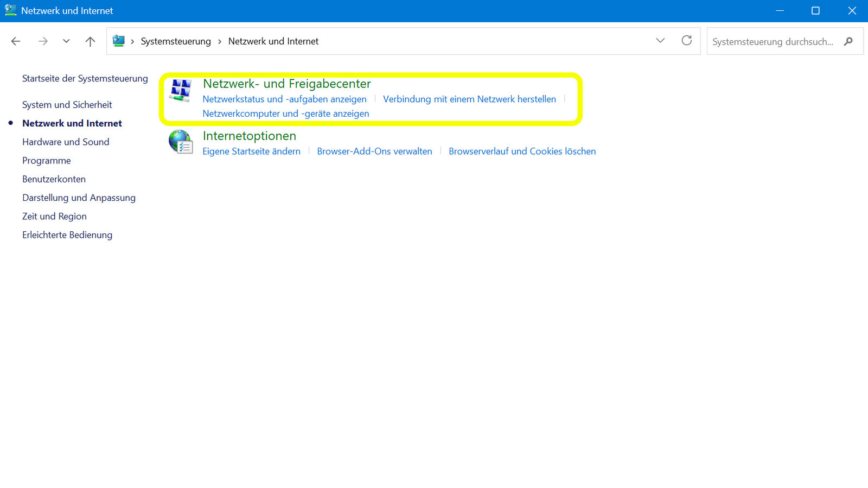Click Verbindung mit einem Netzwerk herstellen
Viewport: 868px width, 488px height.
(x=469, y=99)
